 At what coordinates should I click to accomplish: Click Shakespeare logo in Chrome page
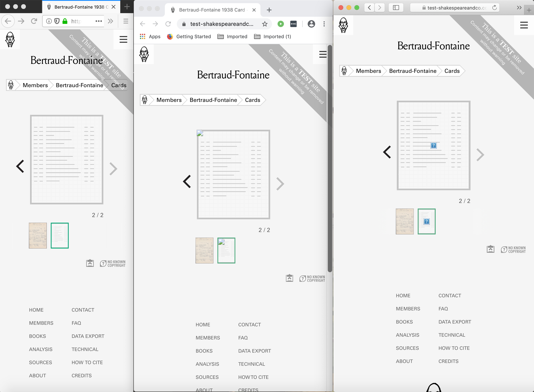(x=144, y=54)
